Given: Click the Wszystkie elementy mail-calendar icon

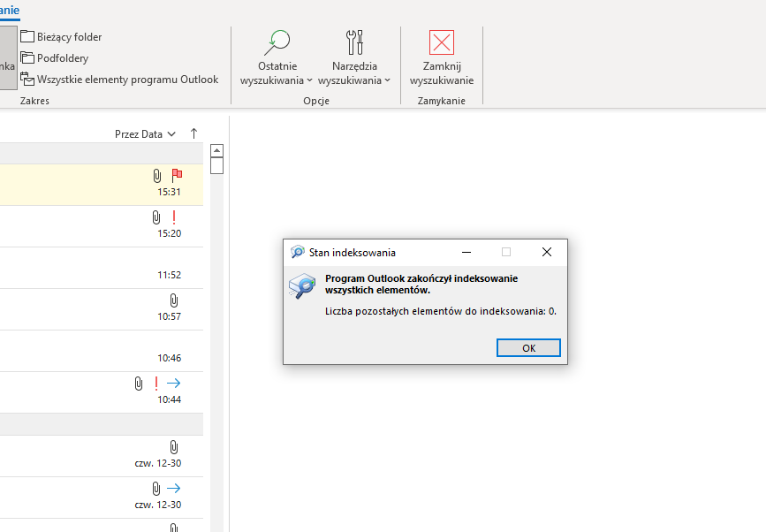Looking at the screenshot, I should (x=27, y=79).
